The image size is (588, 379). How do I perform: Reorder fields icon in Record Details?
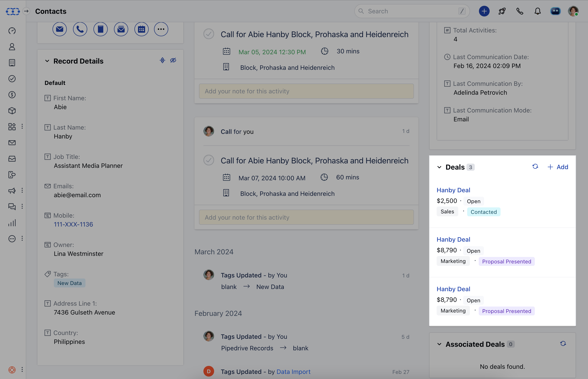click(x=162, y=60)
